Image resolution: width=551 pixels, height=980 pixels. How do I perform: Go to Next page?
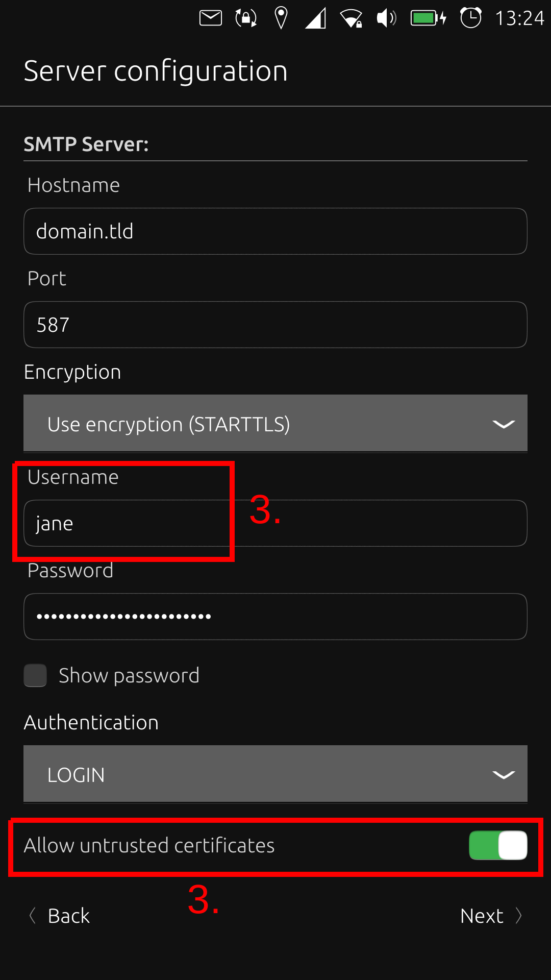click(x=491, y=916)
